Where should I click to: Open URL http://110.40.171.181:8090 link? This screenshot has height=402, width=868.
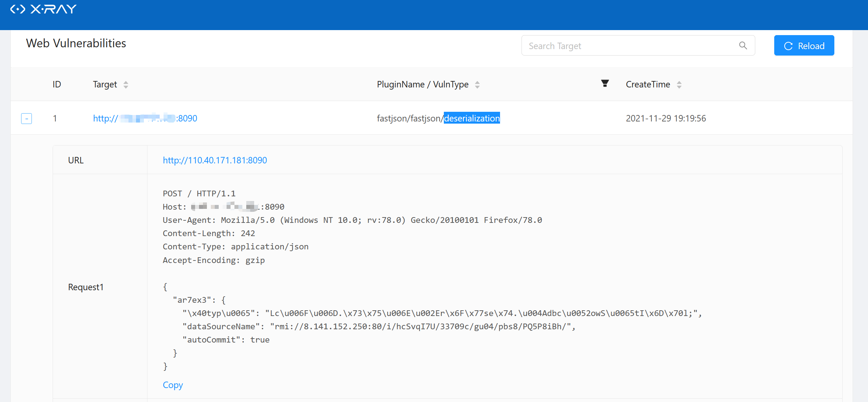(x=215, y=160)
